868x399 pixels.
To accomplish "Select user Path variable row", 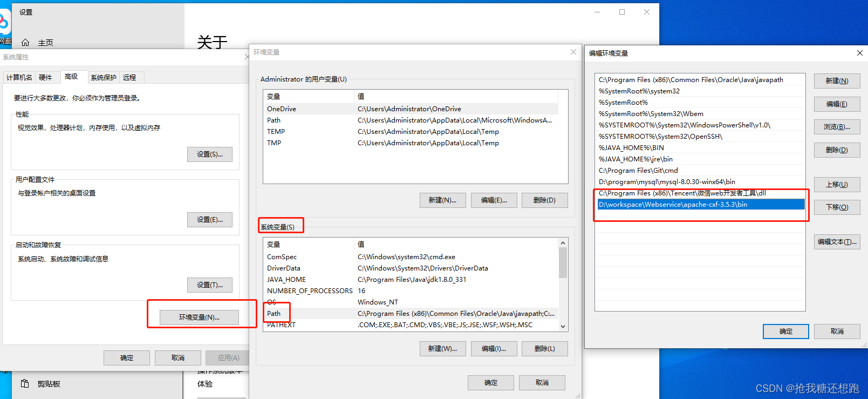I will [x=411, y=120].
